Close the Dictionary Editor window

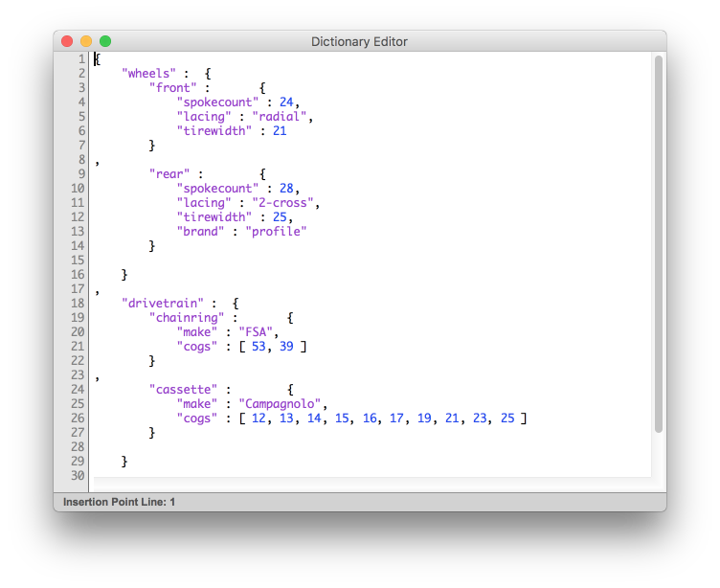67,41
